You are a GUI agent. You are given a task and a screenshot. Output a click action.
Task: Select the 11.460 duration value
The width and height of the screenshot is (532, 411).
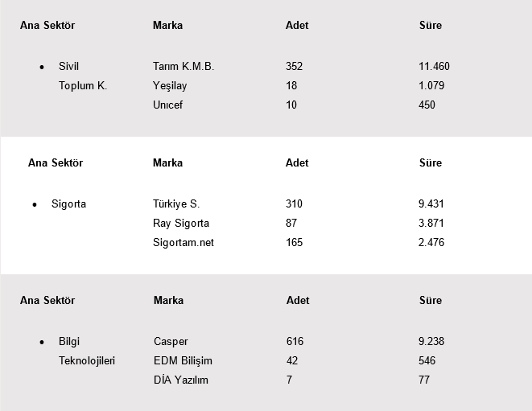point(434,67)
